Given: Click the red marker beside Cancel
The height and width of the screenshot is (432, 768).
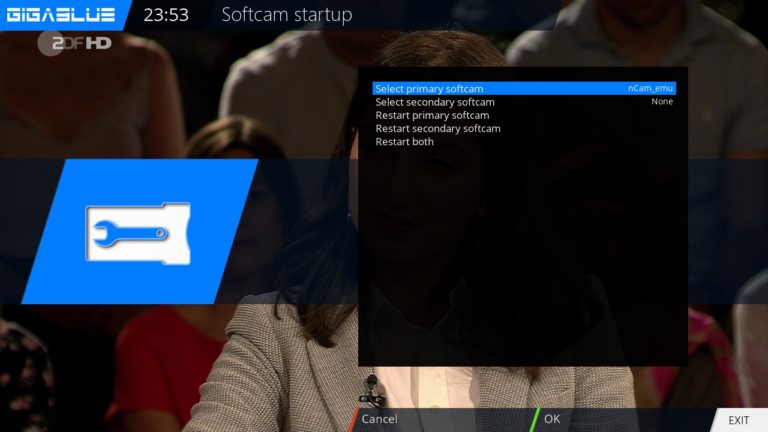Looking at the screenshot, I should (x=352, y=419).
